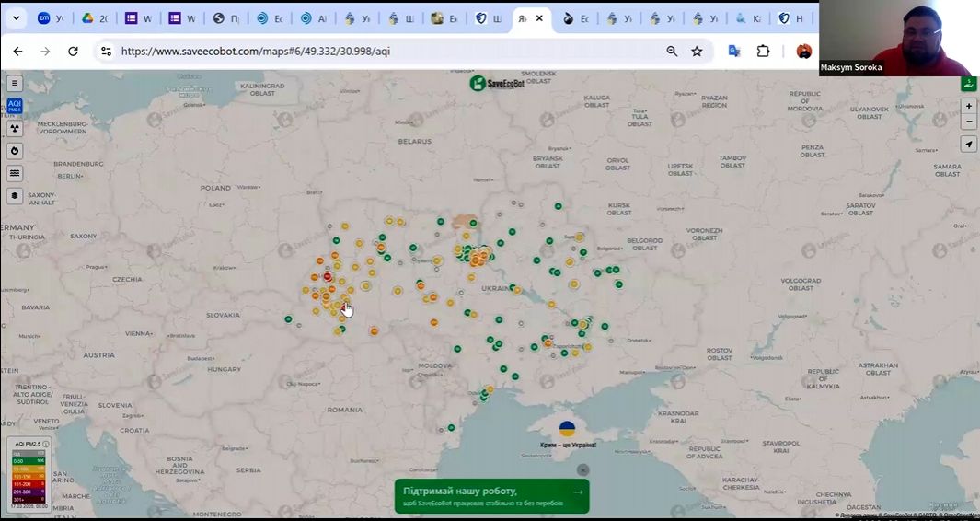Open the browser extensions puzzle icon
Image resolution: width=980 pixels, height=521 pixels.
coord(763,52)
